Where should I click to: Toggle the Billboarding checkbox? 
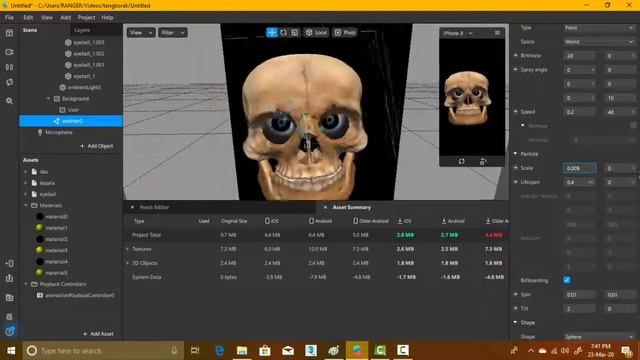pos(567,280)
